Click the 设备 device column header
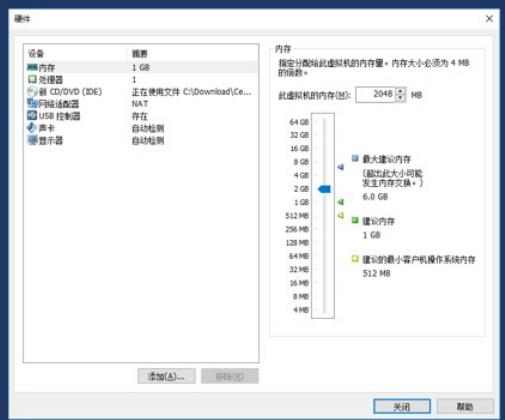 pyautogui.click(x=36, y=54)
